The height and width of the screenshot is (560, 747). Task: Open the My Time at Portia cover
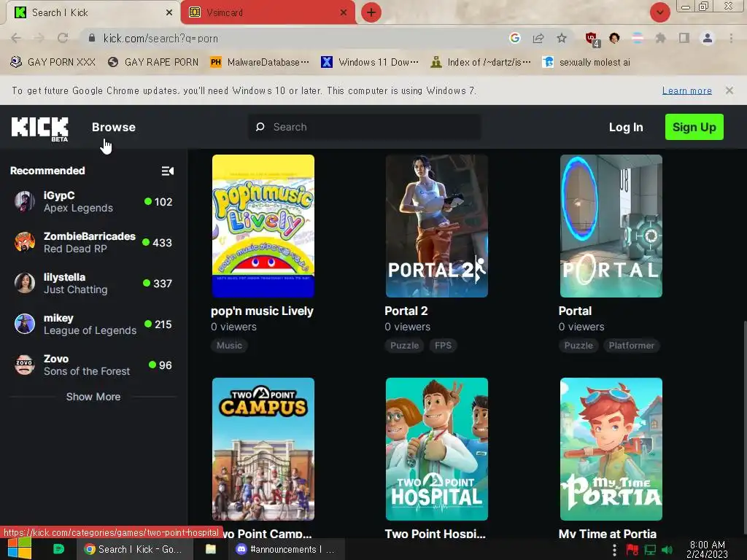(611, 449)
